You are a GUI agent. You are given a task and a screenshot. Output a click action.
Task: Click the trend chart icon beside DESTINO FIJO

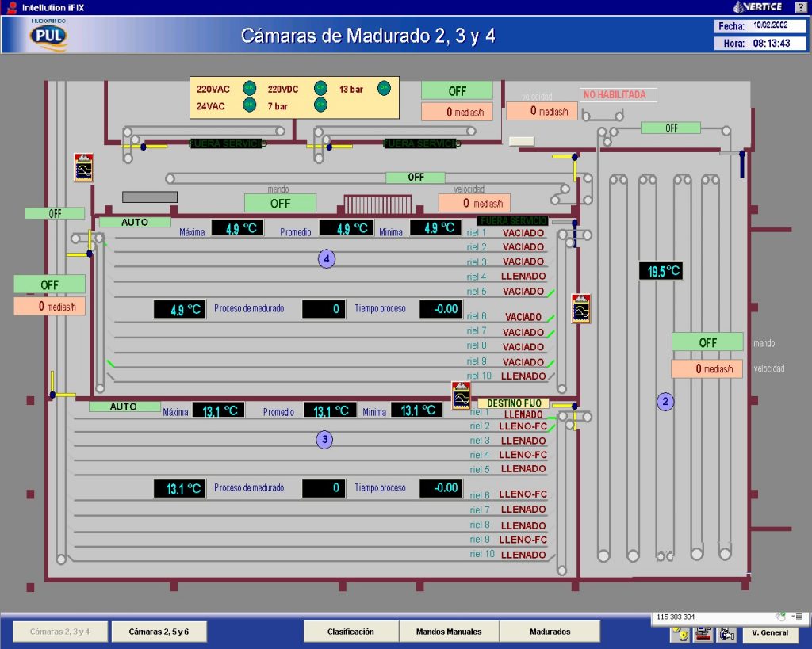click(462, 395)
